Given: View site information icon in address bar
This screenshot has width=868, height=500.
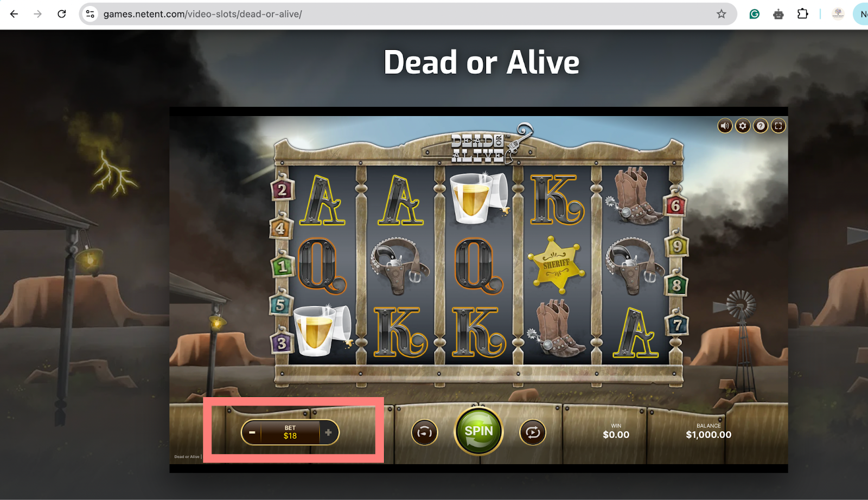Looking at the screenshot, I should pyautogui.click(x=91, y=14).
